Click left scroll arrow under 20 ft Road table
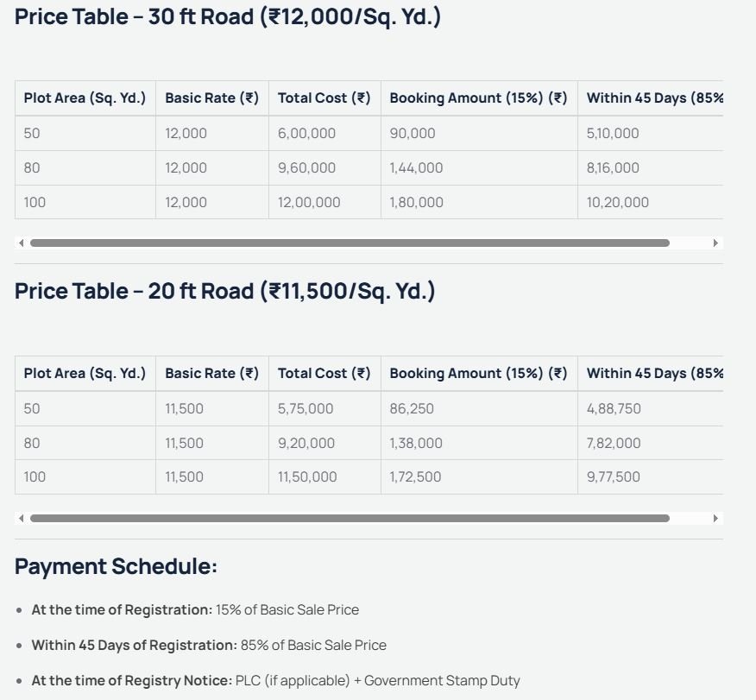This screenshot has height=700, width=756. tap(21, 519)
